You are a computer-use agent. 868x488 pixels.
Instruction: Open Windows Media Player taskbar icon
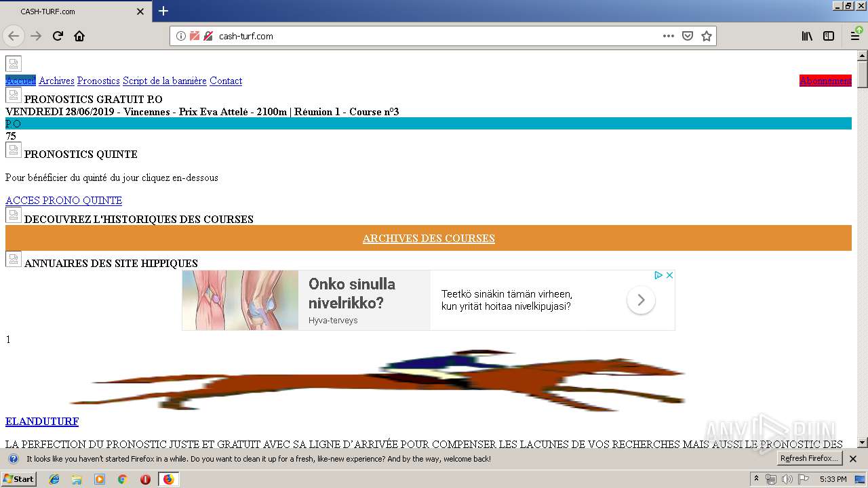[x=100, y=479]
